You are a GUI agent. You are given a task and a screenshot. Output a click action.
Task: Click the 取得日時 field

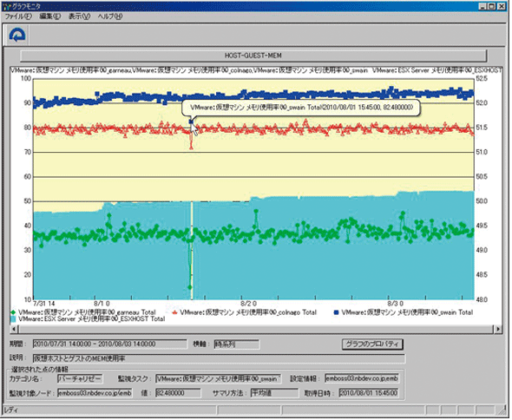click(368, 393)
